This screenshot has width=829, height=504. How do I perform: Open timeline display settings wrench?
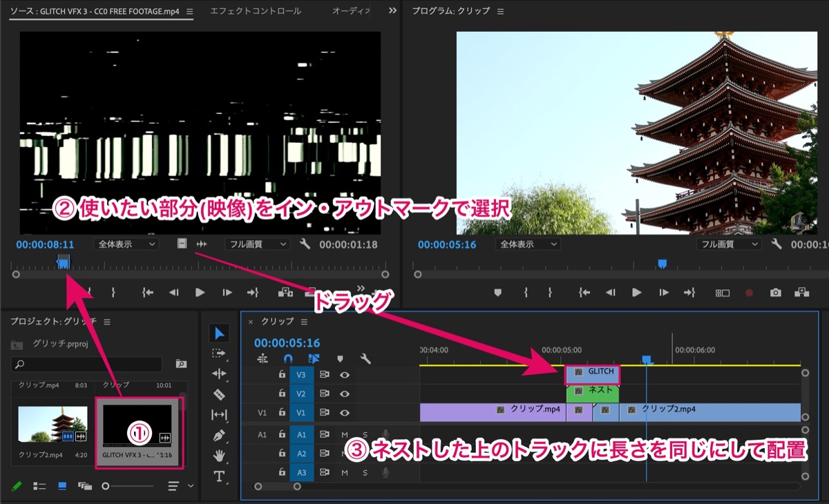365,359
